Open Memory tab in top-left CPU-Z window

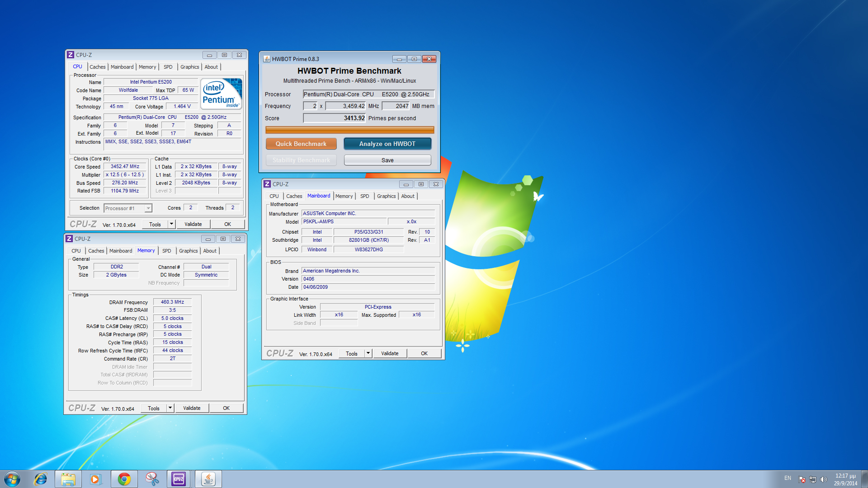pyautogui.click(x=147, y=67)
